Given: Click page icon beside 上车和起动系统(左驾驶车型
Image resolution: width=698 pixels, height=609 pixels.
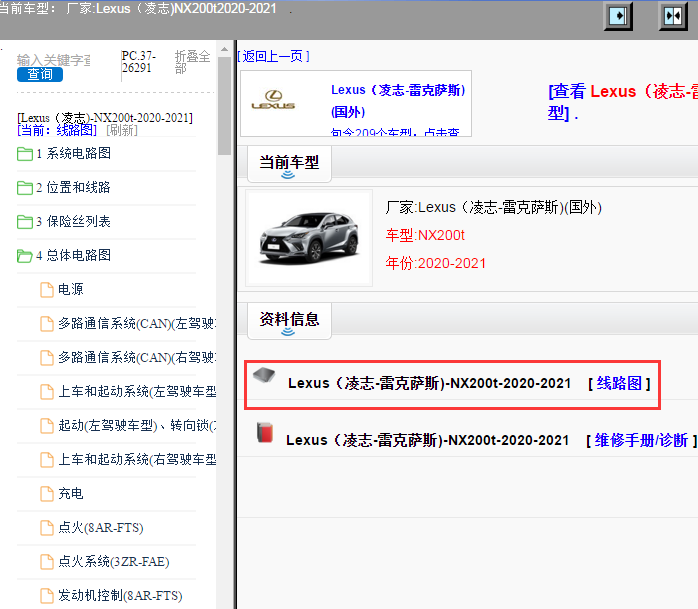Looking at the screenshot, I should click(47, 392).
